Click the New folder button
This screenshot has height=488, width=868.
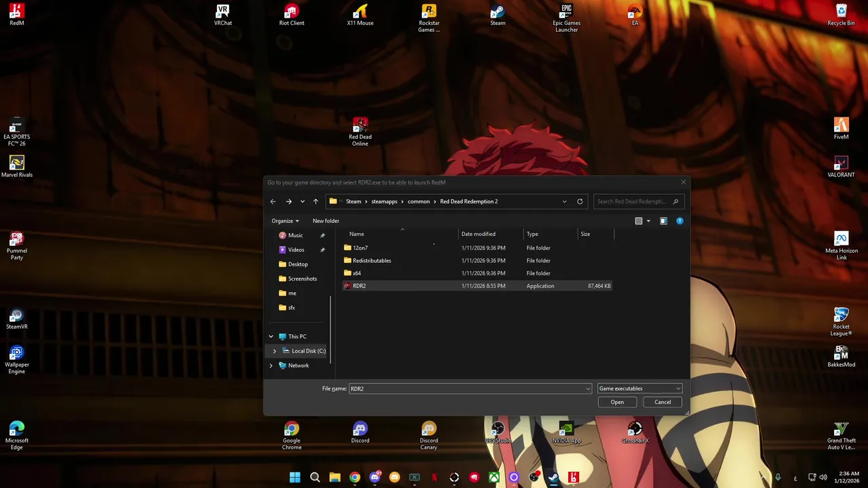(325, 221)
